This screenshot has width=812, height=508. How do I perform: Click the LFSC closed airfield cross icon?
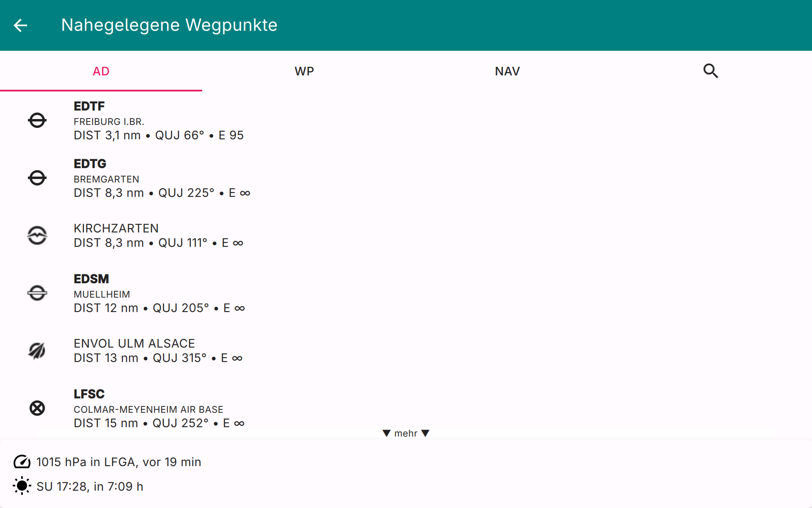coord(37,408)
